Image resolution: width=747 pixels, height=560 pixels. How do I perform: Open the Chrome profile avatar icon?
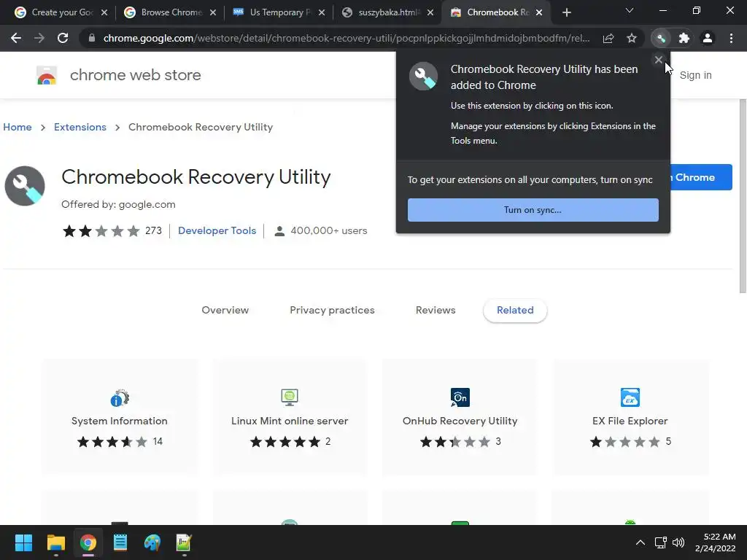[708, 38]
